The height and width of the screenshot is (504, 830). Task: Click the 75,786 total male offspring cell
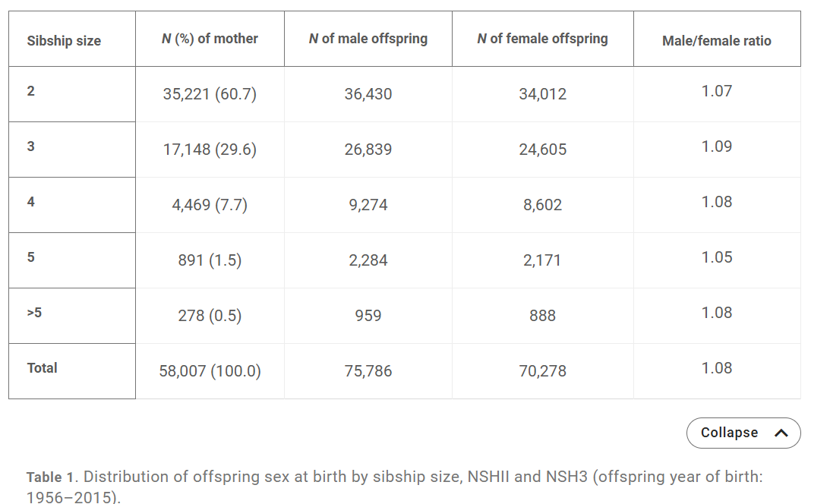(x=368, y=371)
